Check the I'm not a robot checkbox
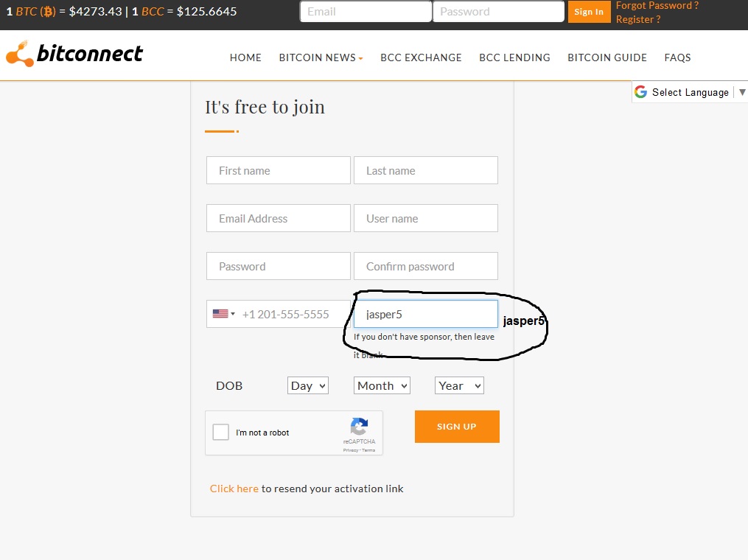 coord(220,433)
